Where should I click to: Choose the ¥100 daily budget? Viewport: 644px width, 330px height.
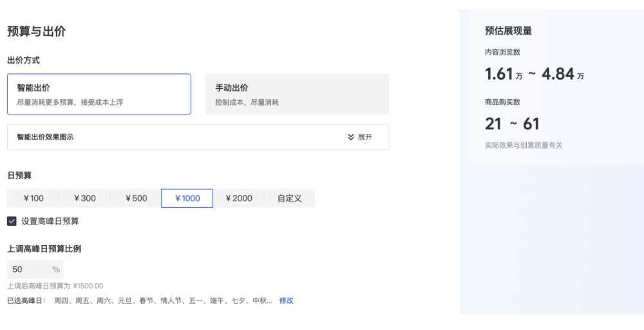coord(33,198)
